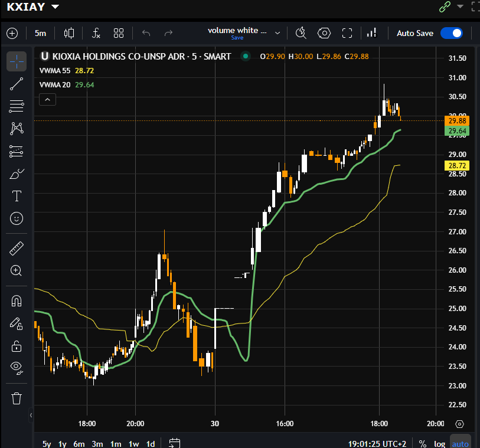This screenshot has height=448, width=480.
Task: Toggle lock all drawing tools
Action: 17,346
